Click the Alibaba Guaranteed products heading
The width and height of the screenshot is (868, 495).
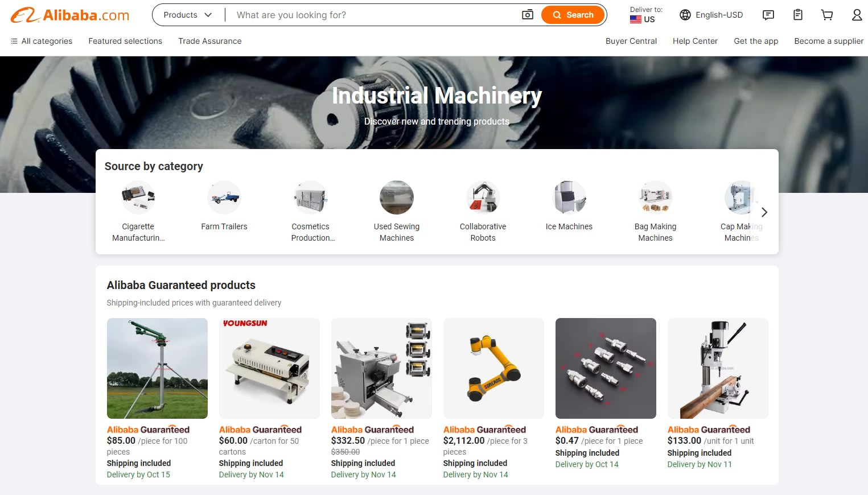point(181,285)
